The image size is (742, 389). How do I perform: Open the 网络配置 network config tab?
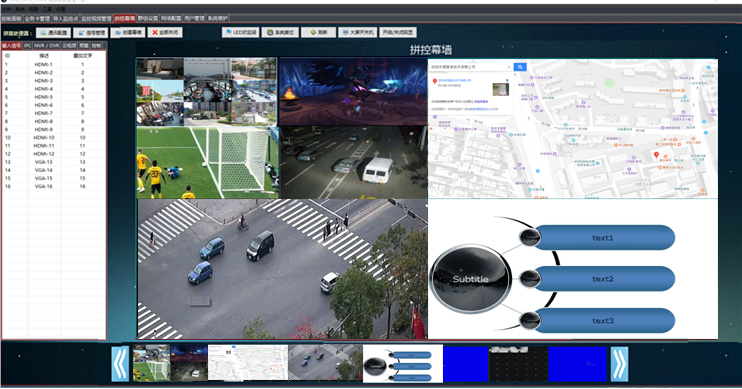coord(171,18)
